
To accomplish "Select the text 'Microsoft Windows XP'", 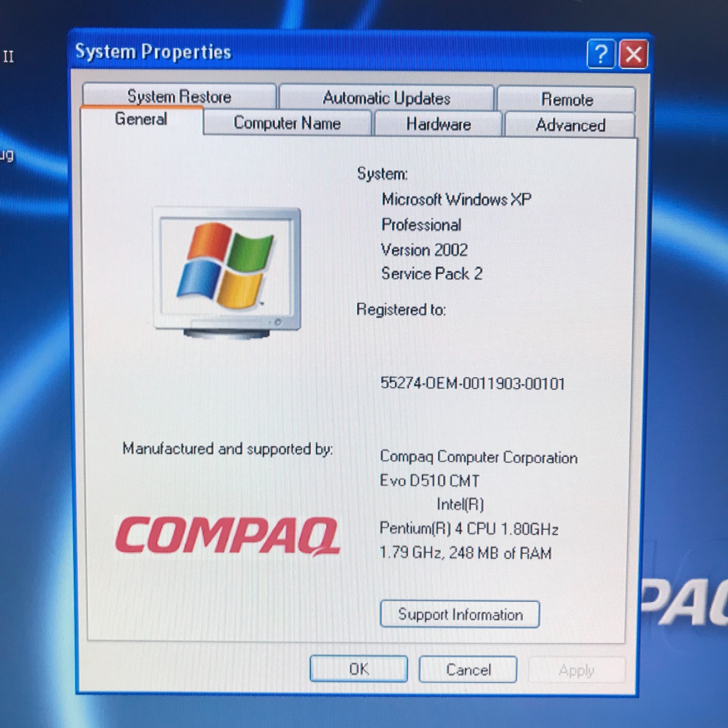I will 456,199.
